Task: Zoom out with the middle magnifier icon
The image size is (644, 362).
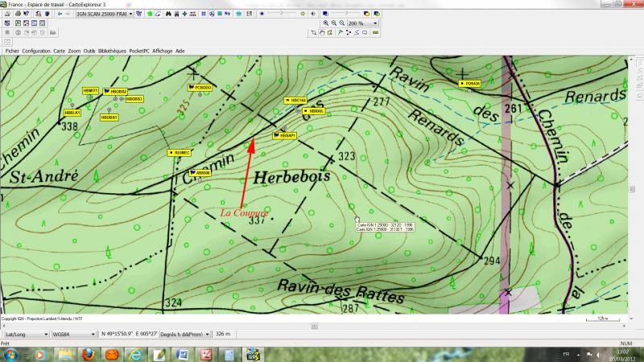Action: [334, 23]
